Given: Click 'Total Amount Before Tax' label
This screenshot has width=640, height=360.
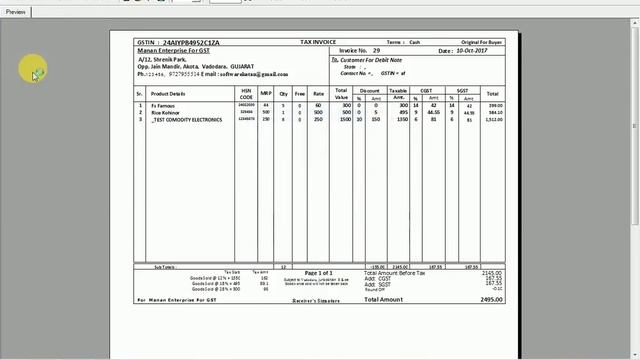Looking at the screenshot, I should 394,273.
